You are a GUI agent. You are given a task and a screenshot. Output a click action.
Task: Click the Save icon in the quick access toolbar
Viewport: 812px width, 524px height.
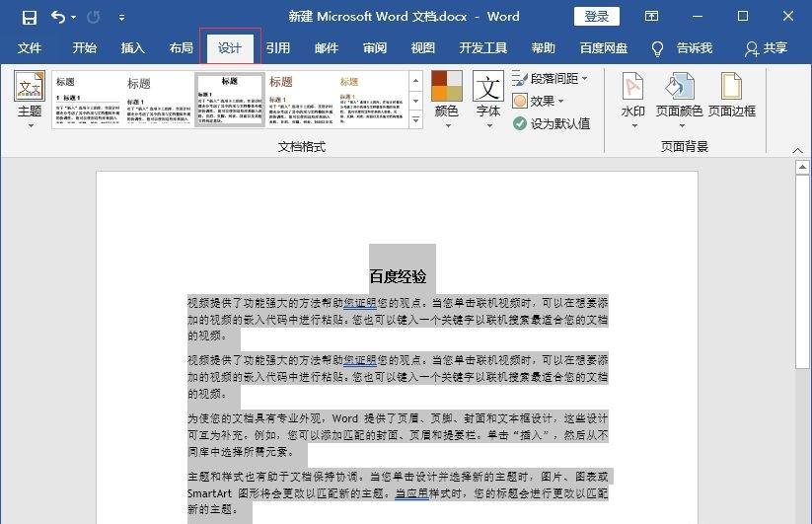pyautogui.click(x=30, y=18)
